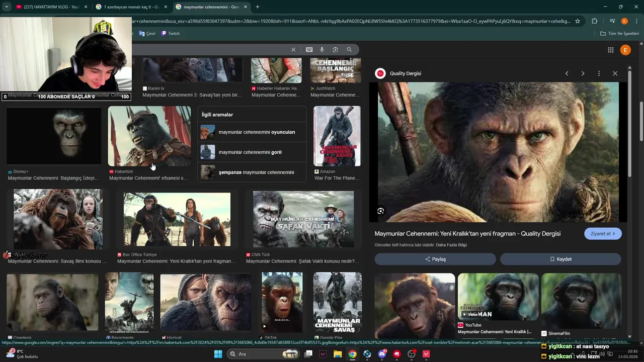This screenshot has width=644, height=362.
Task: Open the YouTube Yeni Krallık related video
Action: (x=498, y=297)
